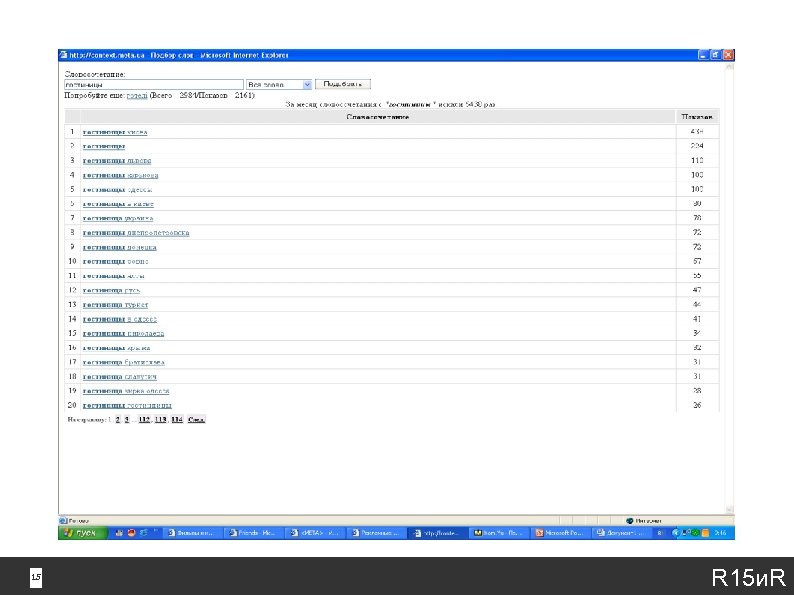
Task: Go to results page 2
Action: (x=118, y=419)
